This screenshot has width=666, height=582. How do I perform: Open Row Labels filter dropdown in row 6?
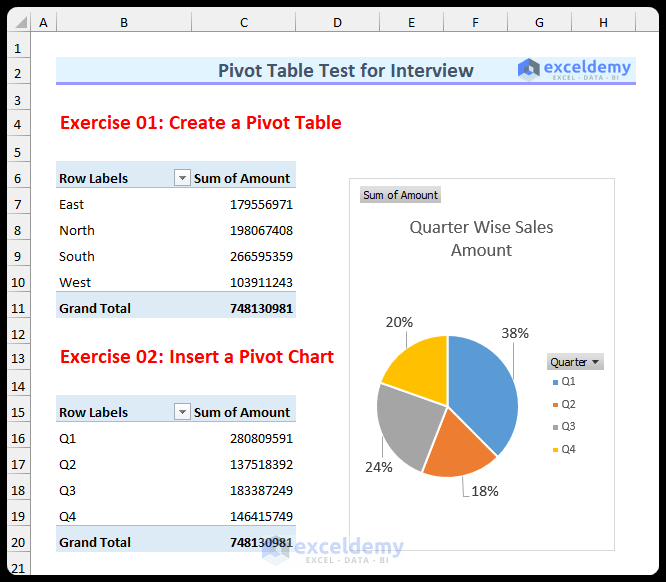tap(182, 178)
